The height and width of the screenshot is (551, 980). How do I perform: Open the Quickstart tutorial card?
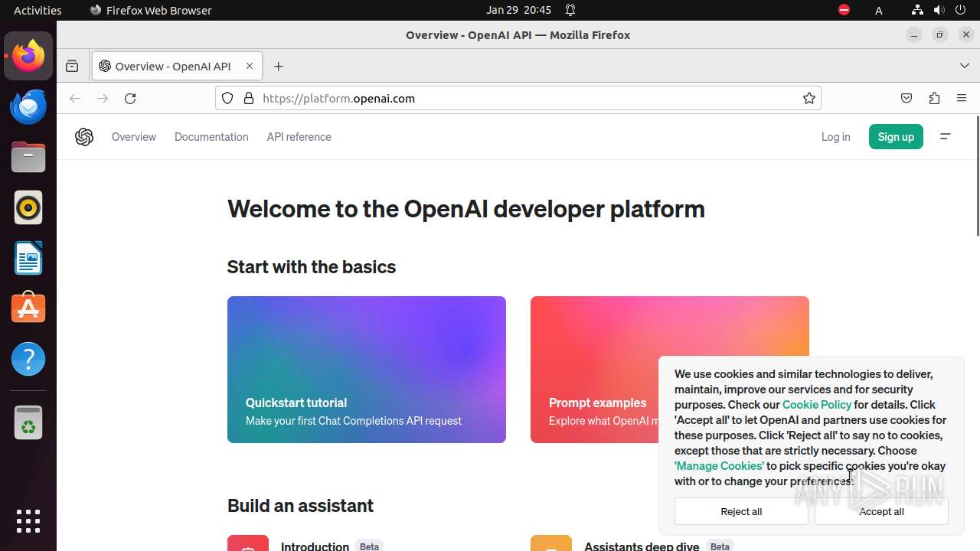(366, 370)
